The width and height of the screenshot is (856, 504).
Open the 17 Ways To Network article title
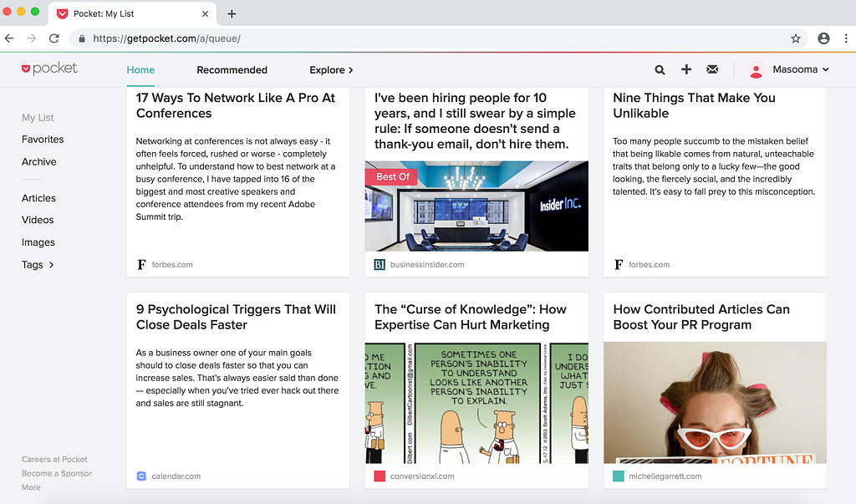coord(235,105)
